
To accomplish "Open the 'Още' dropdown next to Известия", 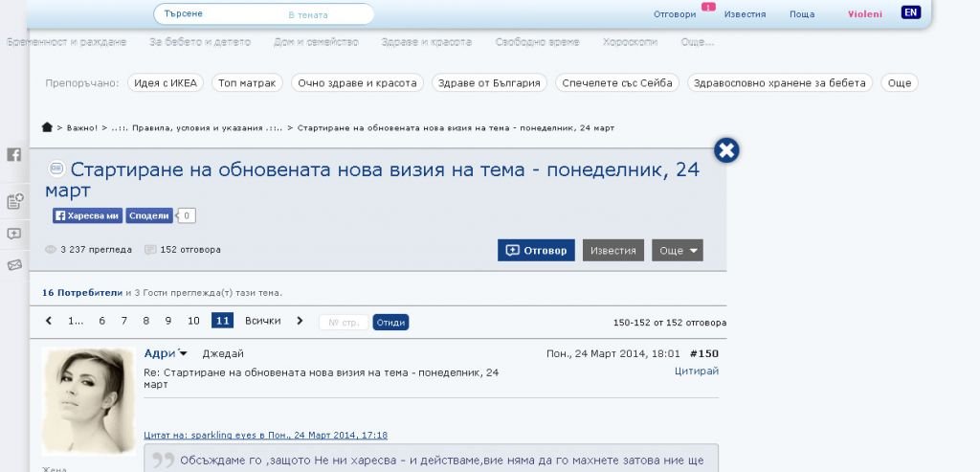I will coord(677,251).
